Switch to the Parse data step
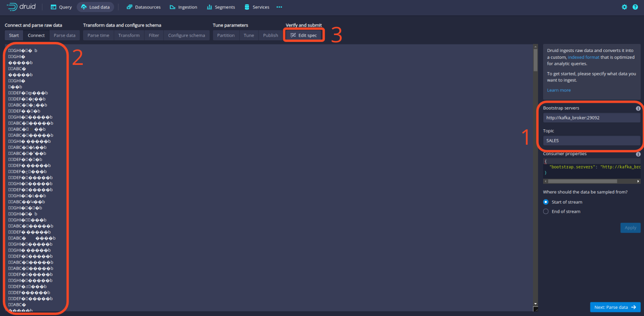 coord(65,35)
